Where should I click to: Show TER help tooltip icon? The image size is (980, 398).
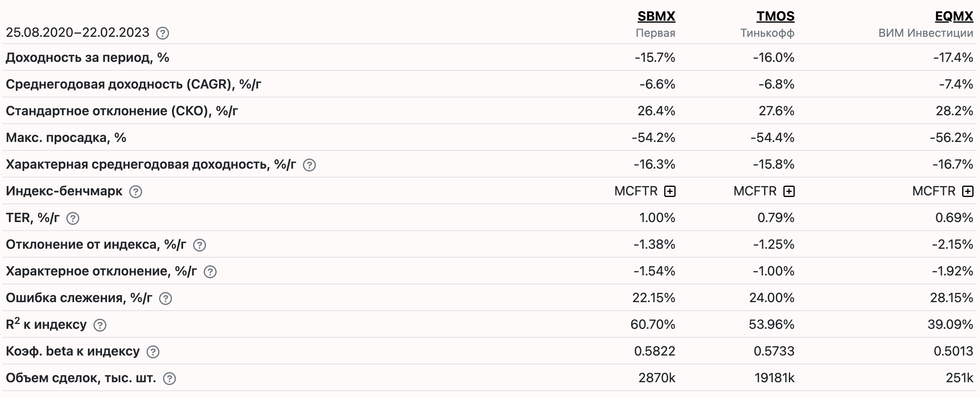pos(73,218)
